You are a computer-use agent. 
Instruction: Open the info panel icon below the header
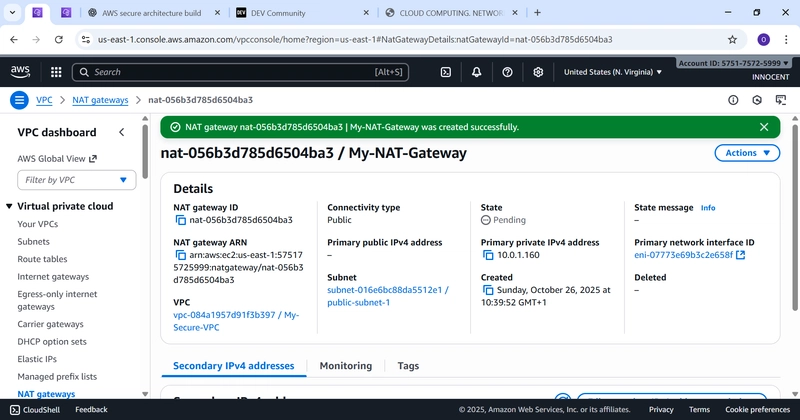[x=733, y=100]
